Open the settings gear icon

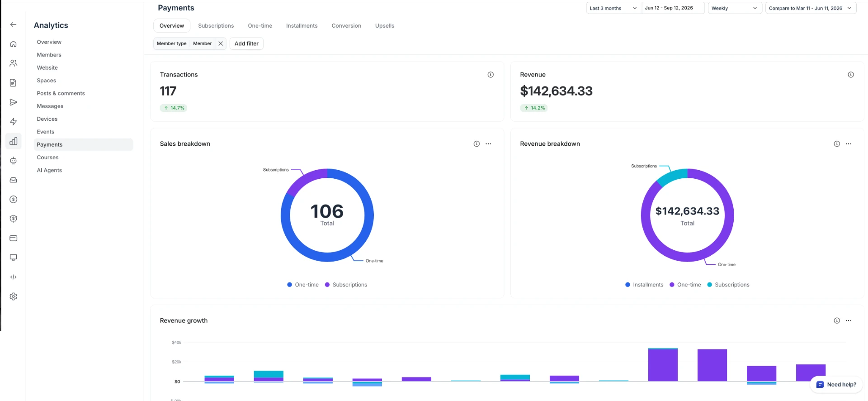click(x=13, y=296)
